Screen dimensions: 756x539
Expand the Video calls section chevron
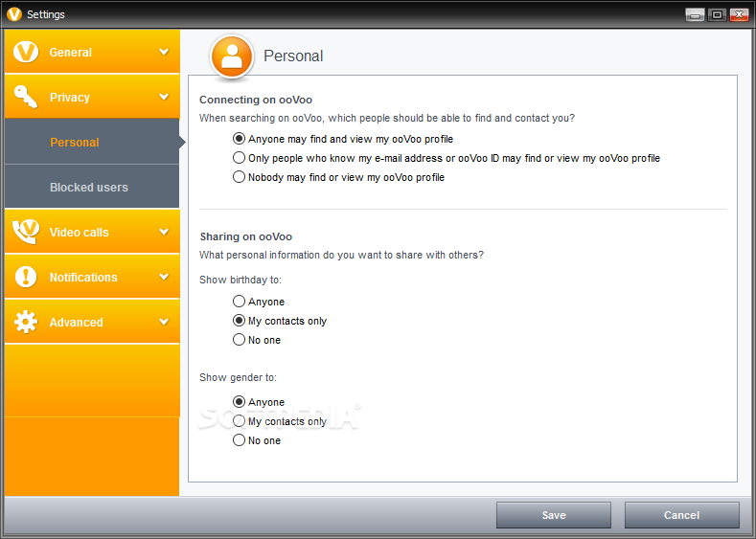(164, 232)
